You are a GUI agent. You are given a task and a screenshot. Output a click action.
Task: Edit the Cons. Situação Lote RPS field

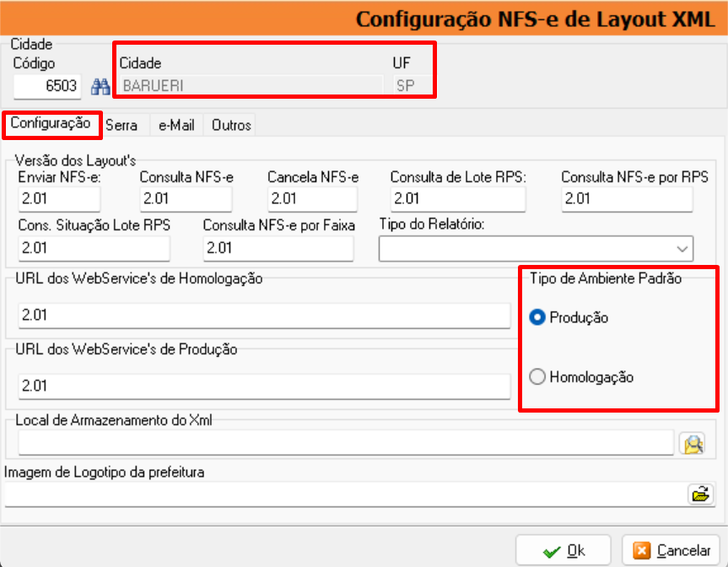[94, 248]
